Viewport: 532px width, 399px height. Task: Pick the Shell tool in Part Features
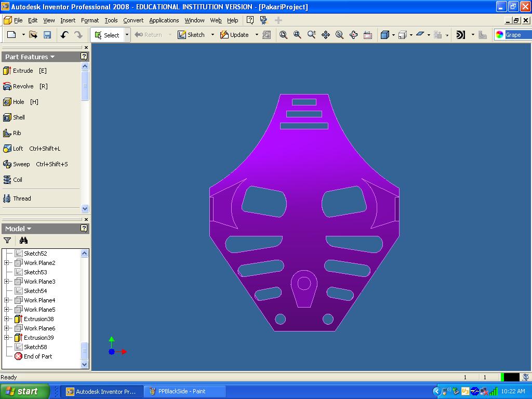(18, 117)
